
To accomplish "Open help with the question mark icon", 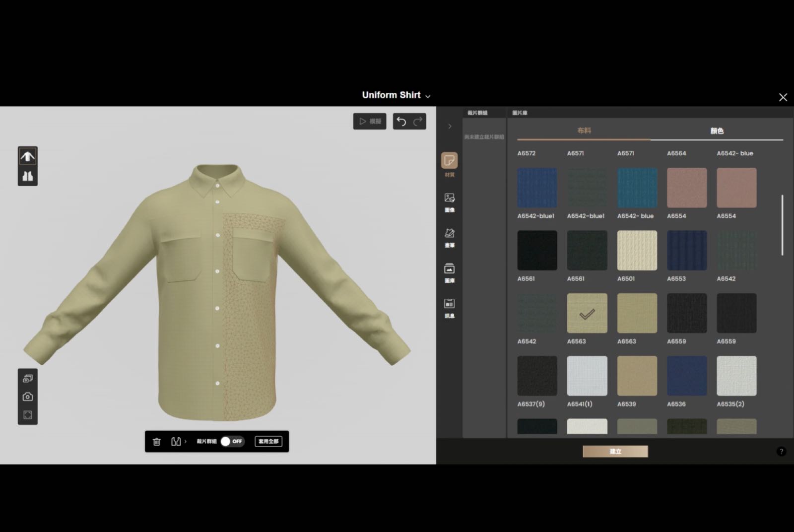I will [x=781, y=452].
